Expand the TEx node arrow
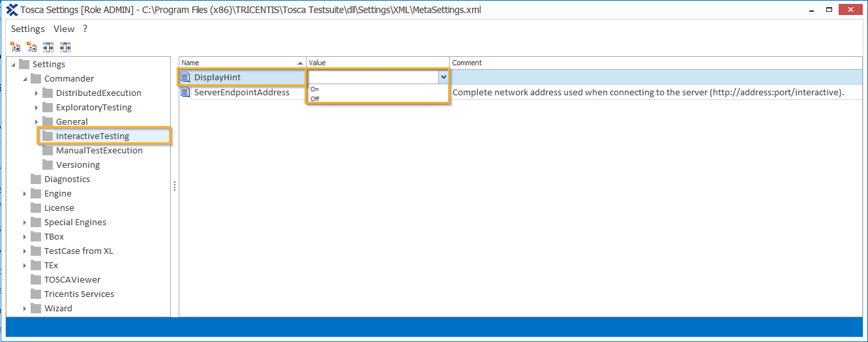Image resolution: width=868 pixels, height=342 pixels. [25, 265]
